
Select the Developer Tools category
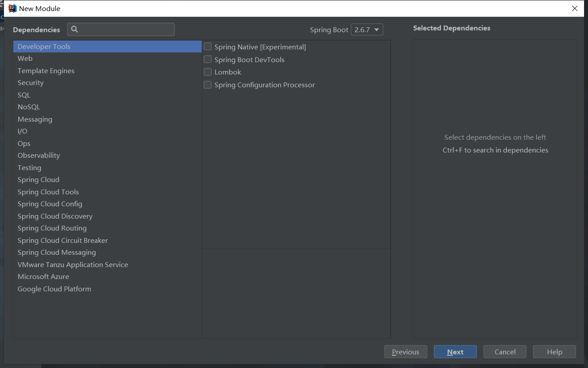click(107, 46)
